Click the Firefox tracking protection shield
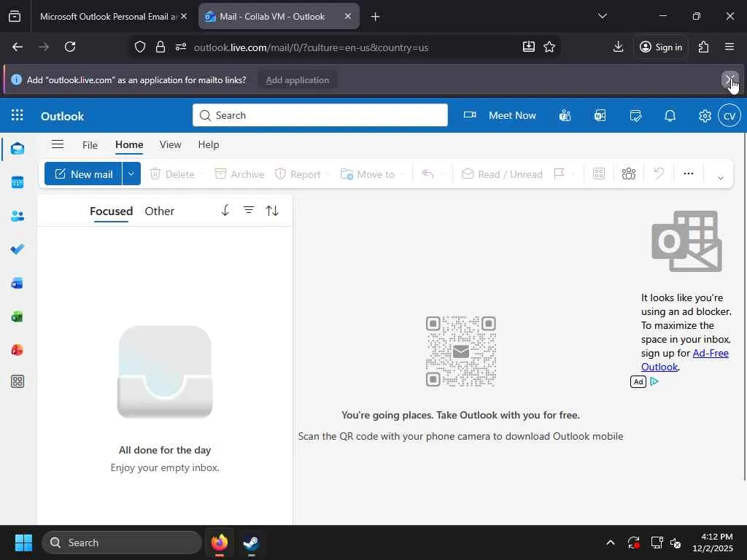Screen dimensions: 747x560 139,47
